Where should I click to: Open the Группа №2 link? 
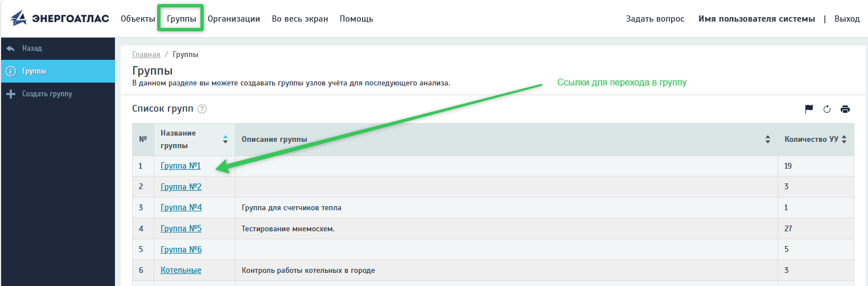pyautogui.click(x=181, y=187)
